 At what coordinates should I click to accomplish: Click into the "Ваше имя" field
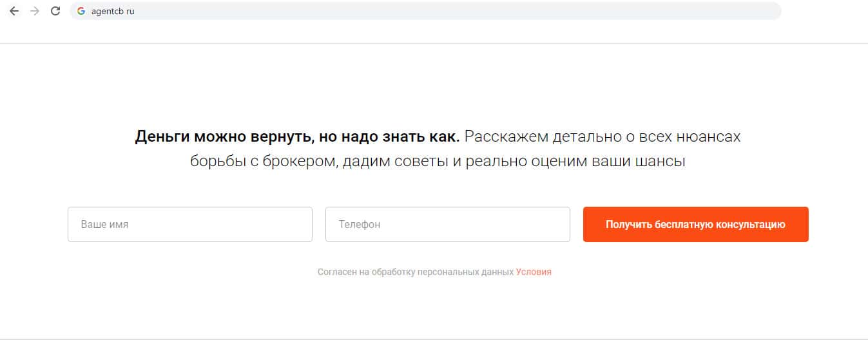pyautogui.click(x=189, y=224)
